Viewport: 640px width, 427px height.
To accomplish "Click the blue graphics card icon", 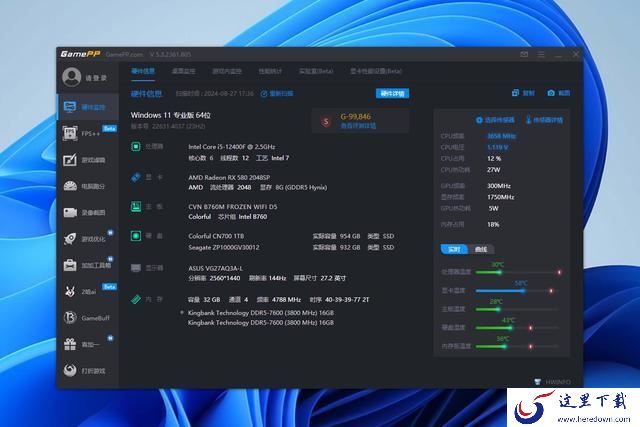I will coord(136,177).
